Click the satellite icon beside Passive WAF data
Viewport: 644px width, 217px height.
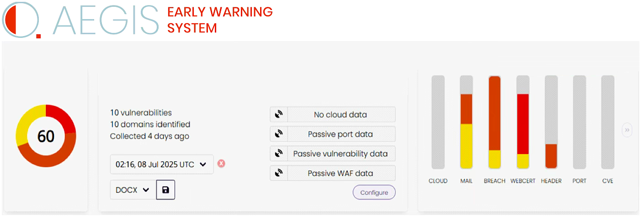(278, 174)
